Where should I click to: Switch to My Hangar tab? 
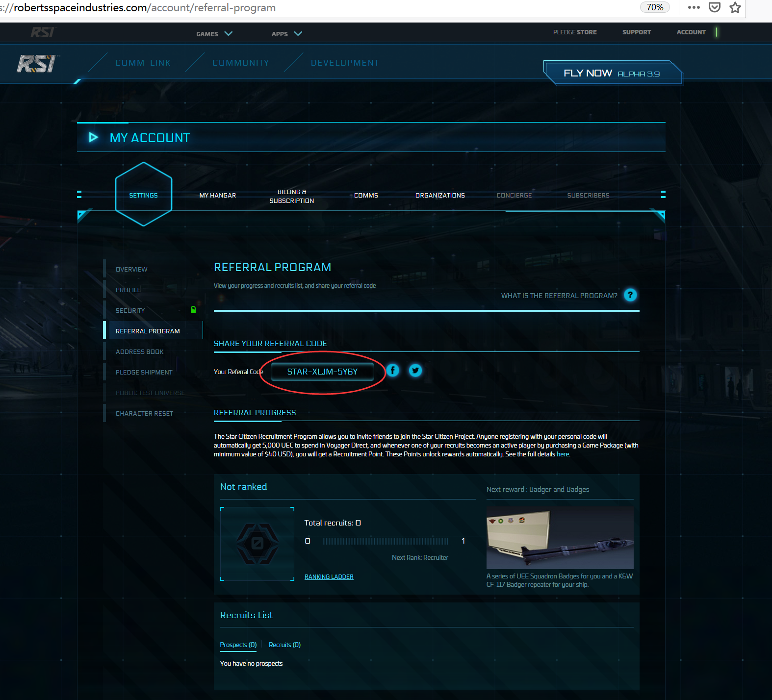(x=218, y=196)
